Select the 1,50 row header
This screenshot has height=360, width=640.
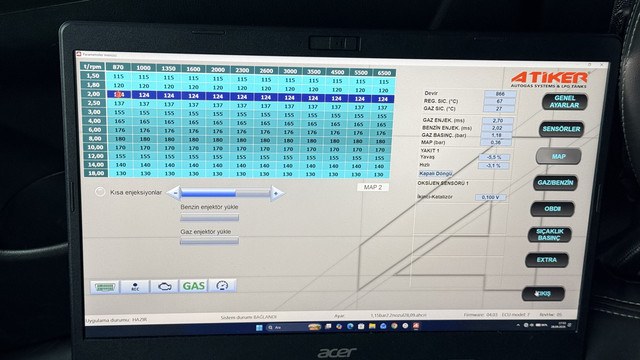pyautogui.click(x=93, y=76)
